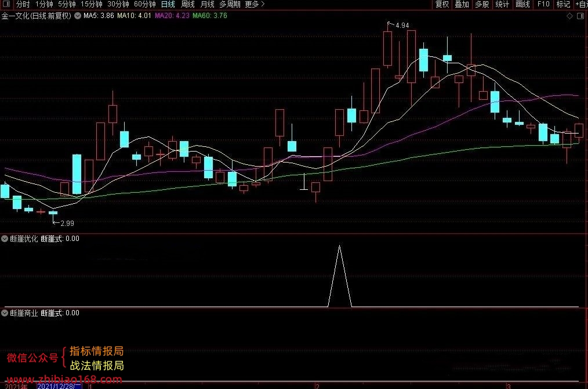
Task: Select the 60分钟 period tab
Action: 145,4
